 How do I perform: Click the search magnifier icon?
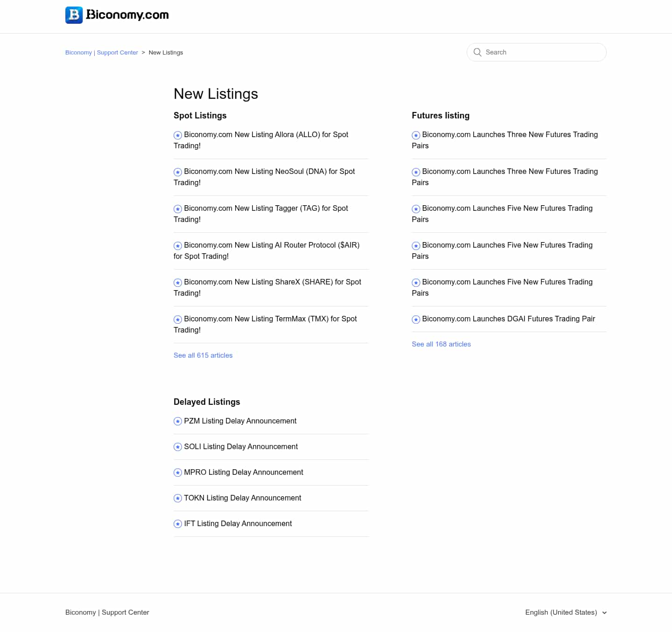(477, 52)
